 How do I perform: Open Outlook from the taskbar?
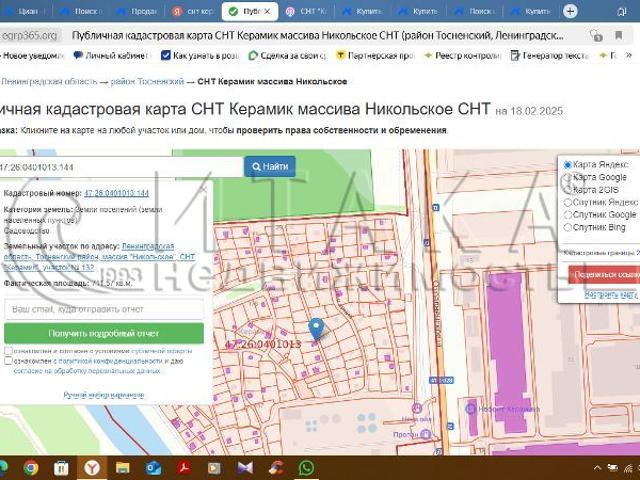point(153,467)
